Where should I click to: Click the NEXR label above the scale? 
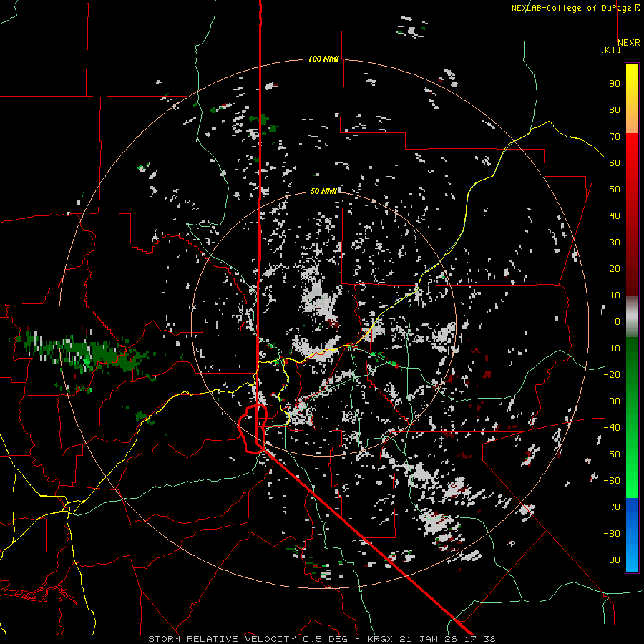(x=629, y=43)
